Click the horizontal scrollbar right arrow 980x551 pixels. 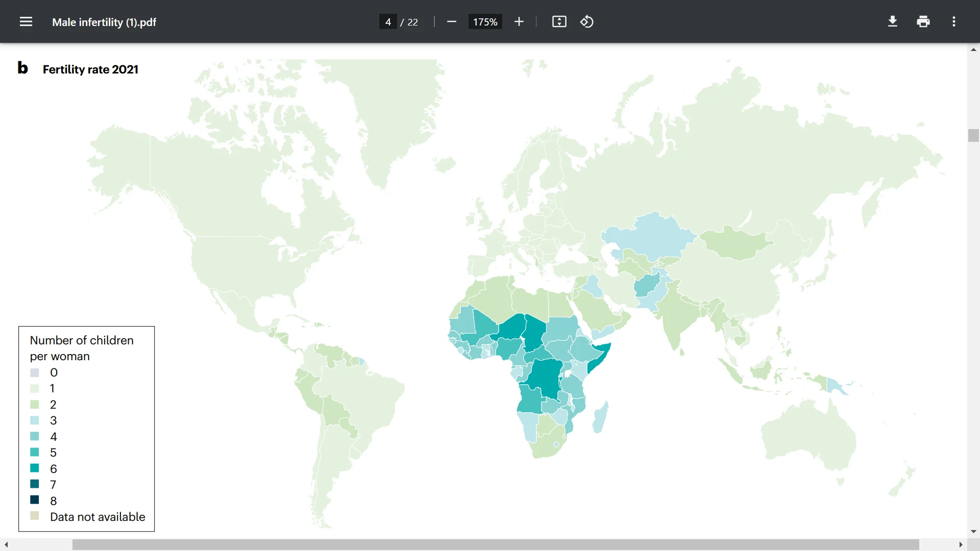pos(961,545)
